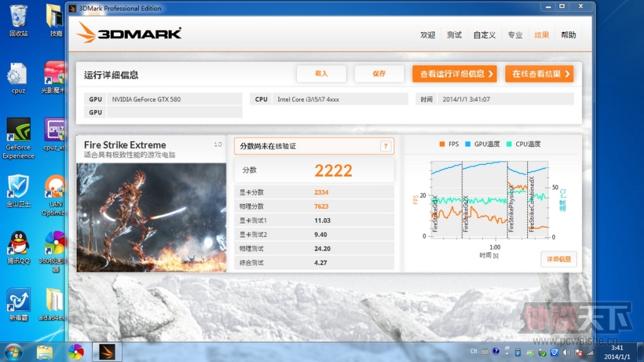Click the 在线查看结果 orange button
The image size is (644, 362).
coord(539,74)
